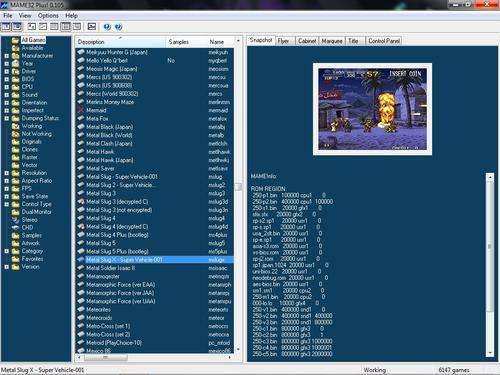Switch to the Marquee tab
This screenshot has height=375, width=500.
332,41
